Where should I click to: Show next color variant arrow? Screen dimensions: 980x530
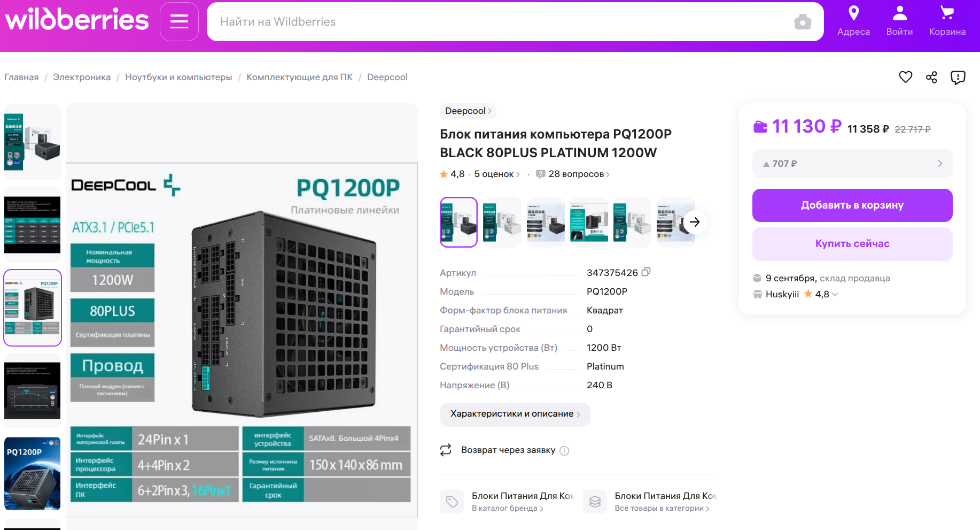694,222
